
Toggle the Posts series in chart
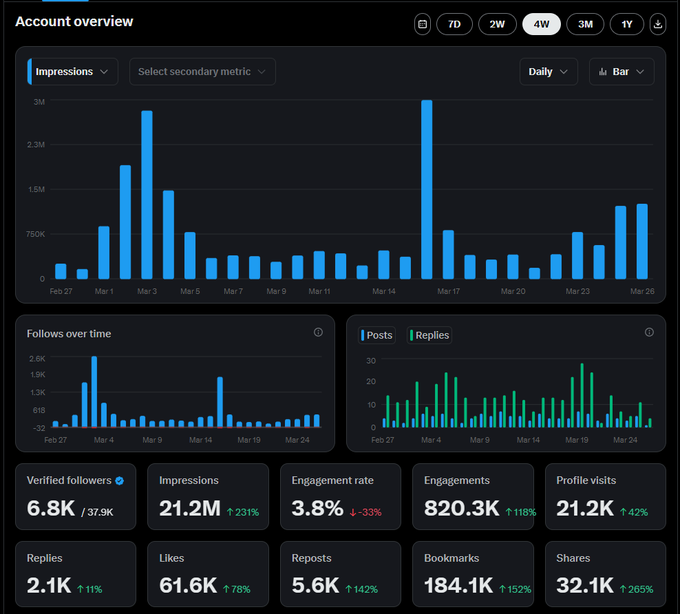tap(377, 335)
